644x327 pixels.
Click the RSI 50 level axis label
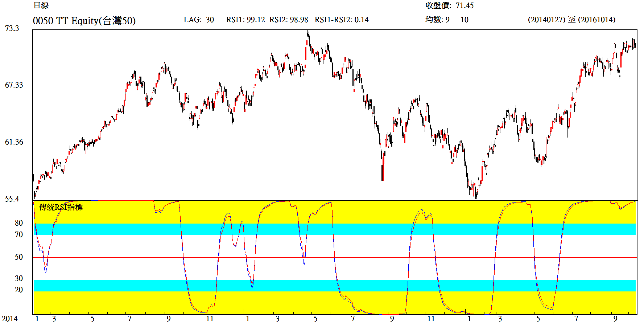[x=19, y=257]
